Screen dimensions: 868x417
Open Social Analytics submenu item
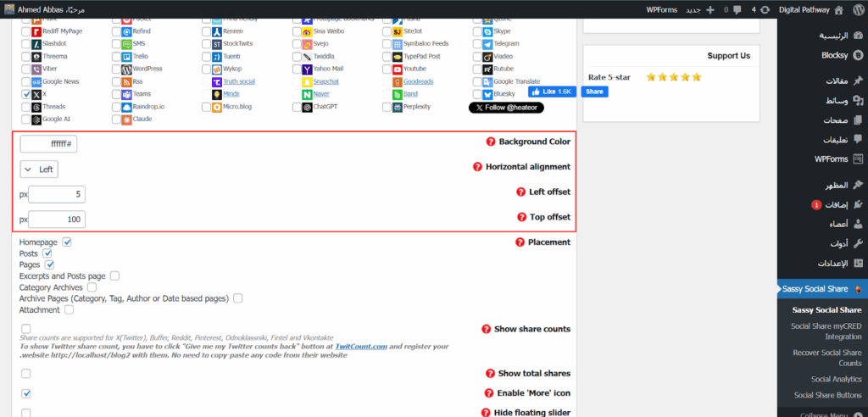(x=836, y=380)
